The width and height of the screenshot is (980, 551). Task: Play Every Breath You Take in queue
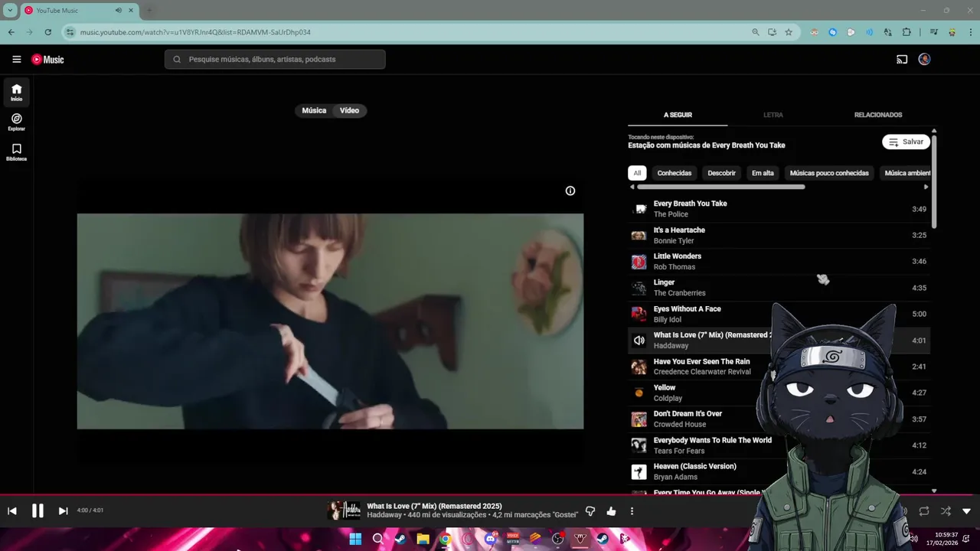[779, 209]
